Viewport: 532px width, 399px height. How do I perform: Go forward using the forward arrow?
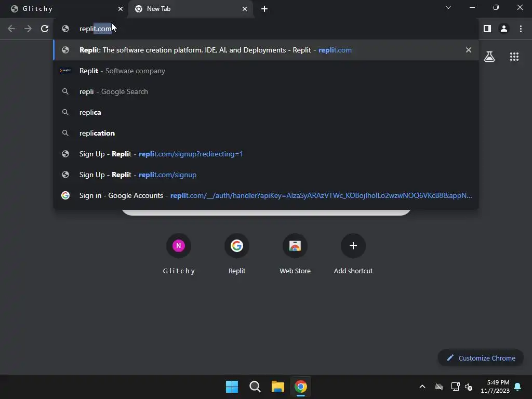pyautogui.click(x=28, y=29)
